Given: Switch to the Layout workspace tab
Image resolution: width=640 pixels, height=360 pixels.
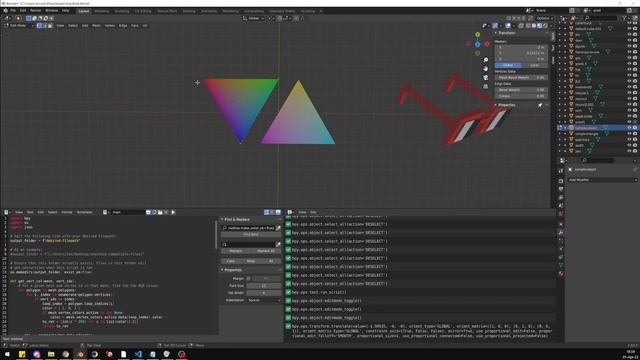Looking at the screenshot, I should (x=84, y=11).
